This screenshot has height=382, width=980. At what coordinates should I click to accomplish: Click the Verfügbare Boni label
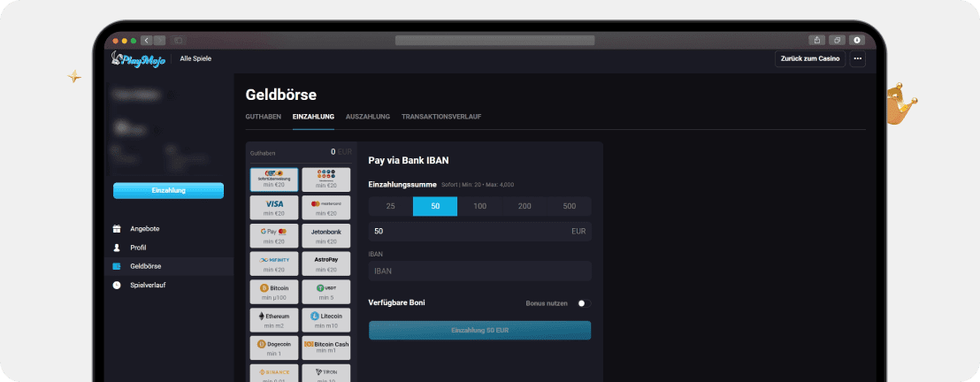click(x=397, y=302)
